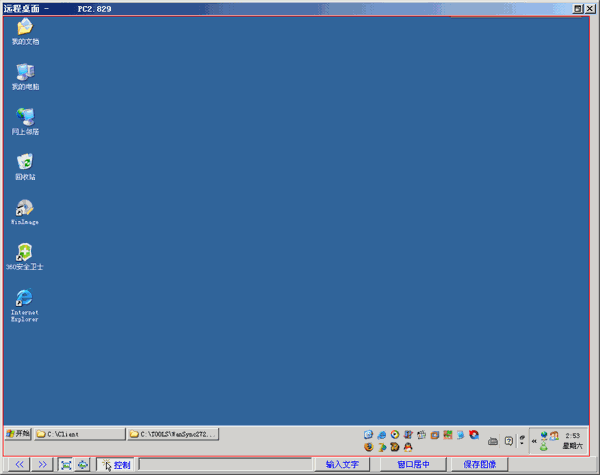Open the 我的电脑 desktop icon

(x=25, y=73)
